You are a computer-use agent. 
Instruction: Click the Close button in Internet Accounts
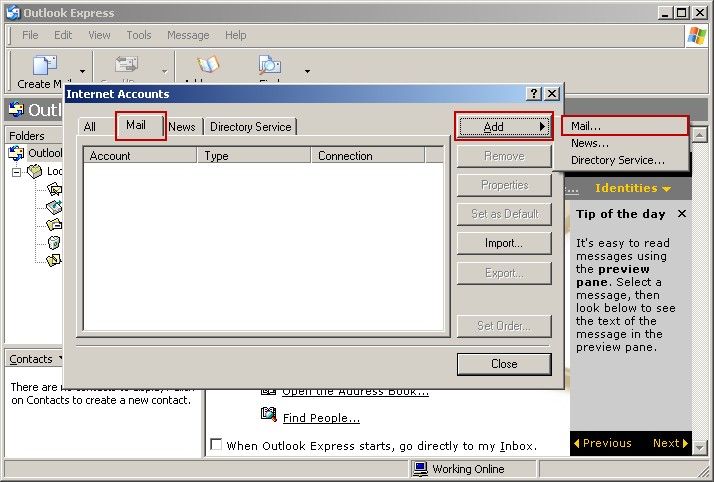[x=504, y=364]
